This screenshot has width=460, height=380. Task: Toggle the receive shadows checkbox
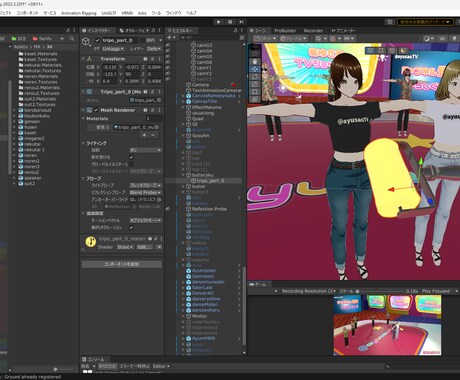(131, 157)
